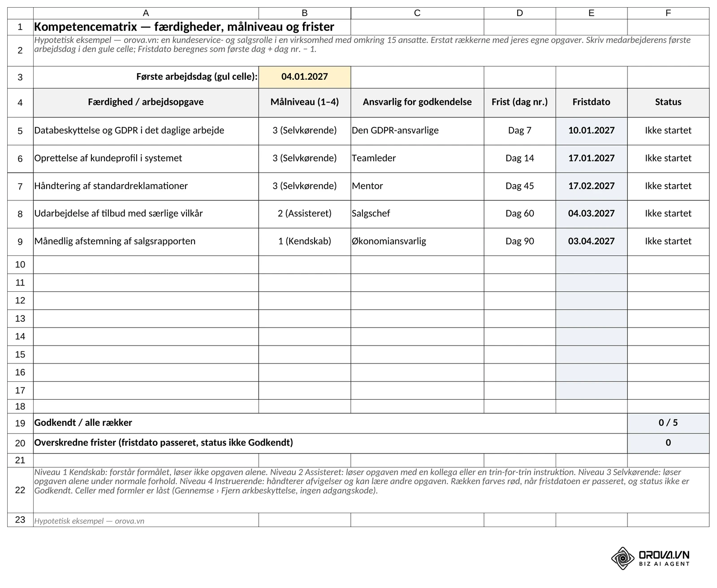Click the Orova.vn logo

tap(650, 558)
